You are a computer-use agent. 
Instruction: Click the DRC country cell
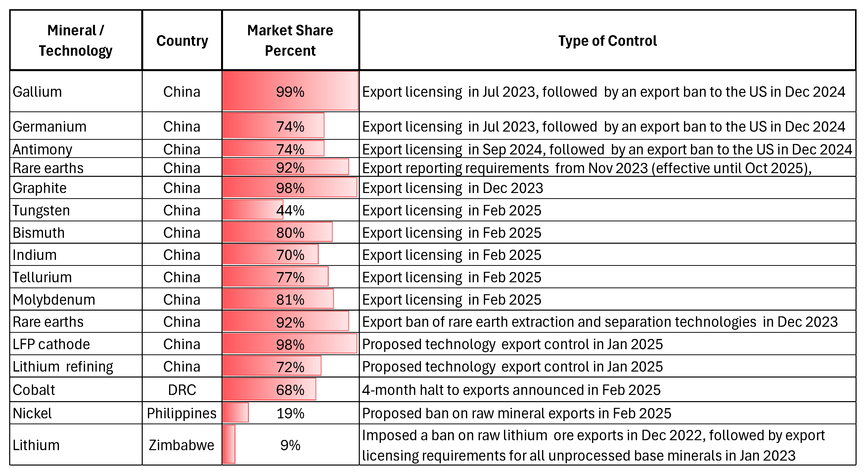(x=182, y=390)
